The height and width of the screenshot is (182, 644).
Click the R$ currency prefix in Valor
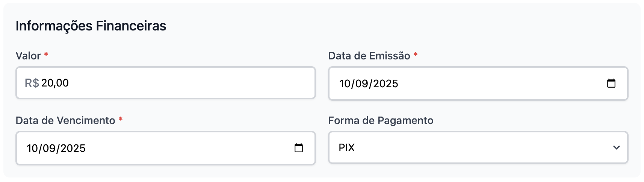[32, 83]
